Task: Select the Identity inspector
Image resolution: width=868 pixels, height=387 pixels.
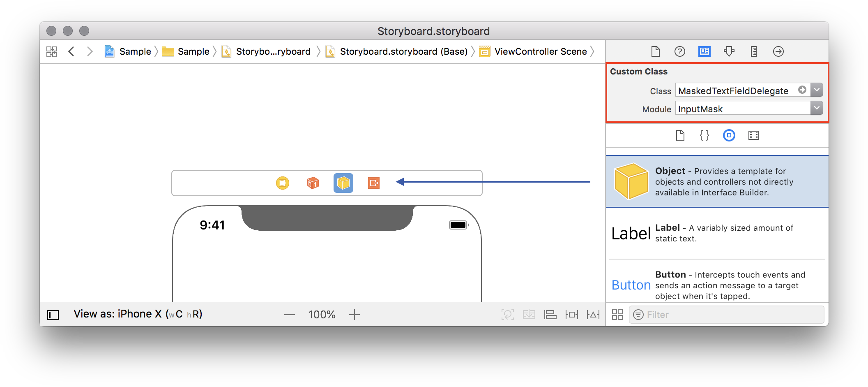Action: pos(704,51)
